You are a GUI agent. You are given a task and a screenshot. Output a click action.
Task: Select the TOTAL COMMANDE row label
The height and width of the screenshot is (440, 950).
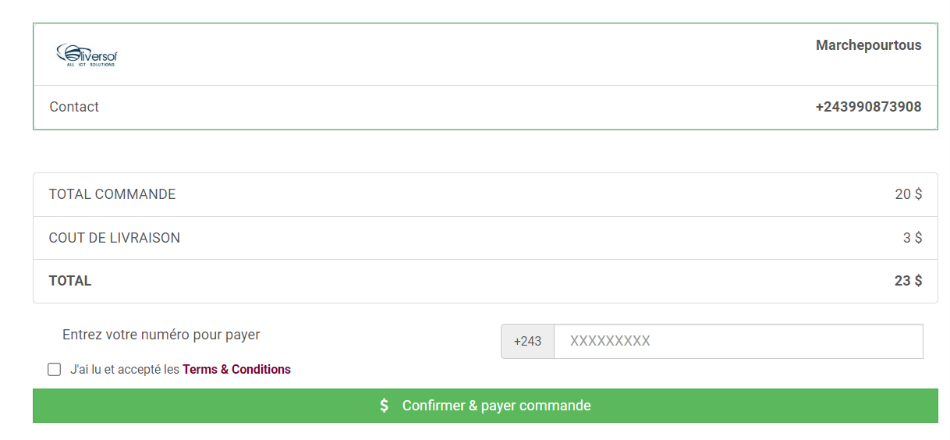pos(112,195)
